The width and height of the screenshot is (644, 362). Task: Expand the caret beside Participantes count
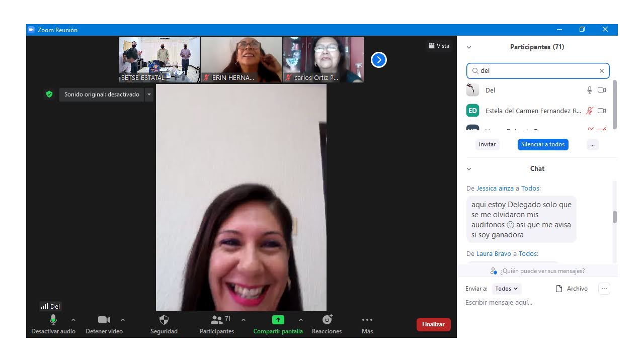(244, 320)
